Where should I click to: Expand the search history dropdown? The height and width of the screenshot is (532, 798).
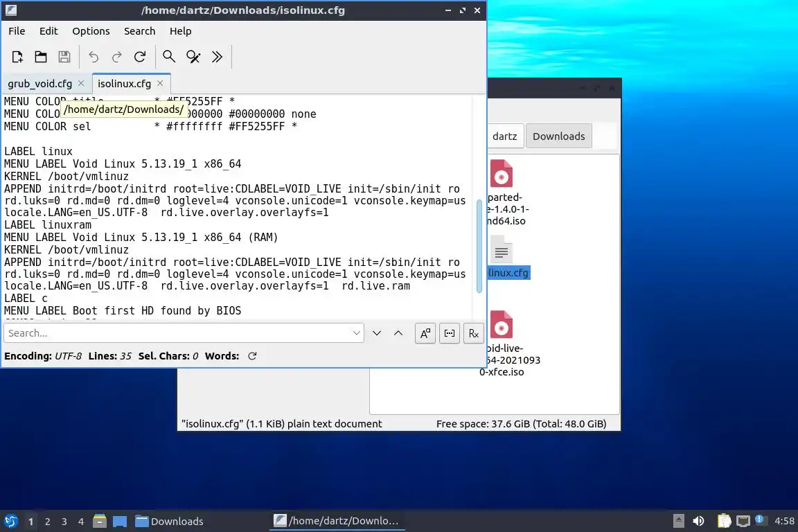(356, 333)
